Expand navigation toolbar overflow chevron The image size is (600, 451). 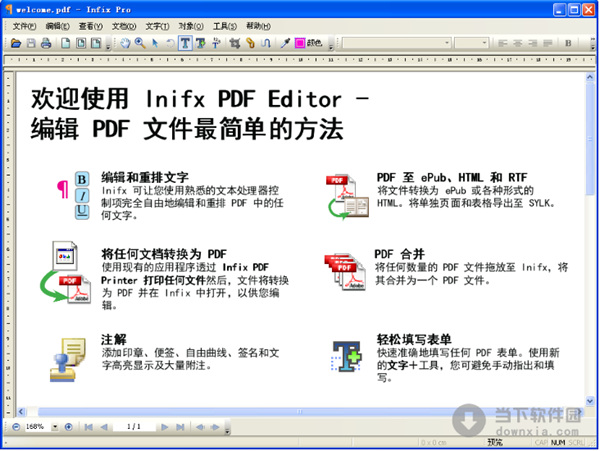[x=227, y=430]
